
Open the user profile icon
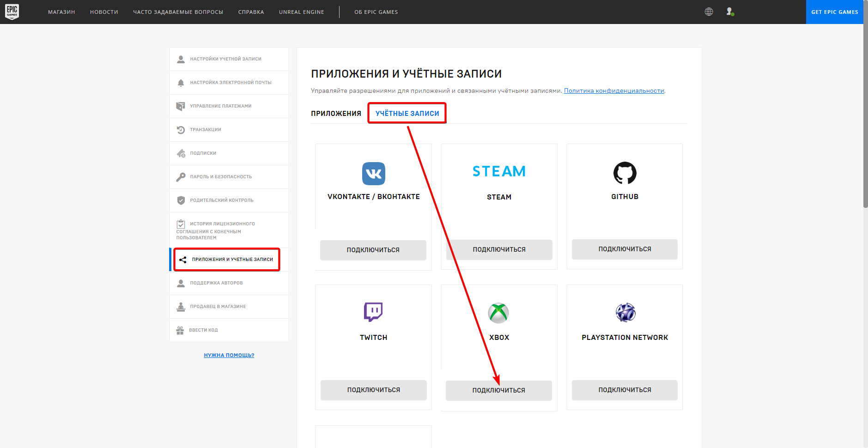(730, 12)
